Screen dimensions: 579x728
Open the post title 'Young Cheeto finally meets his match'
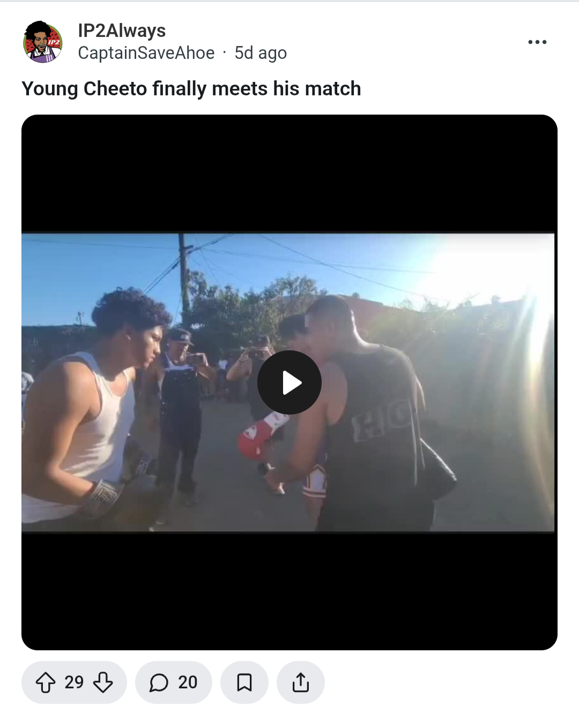click(191, 88)
